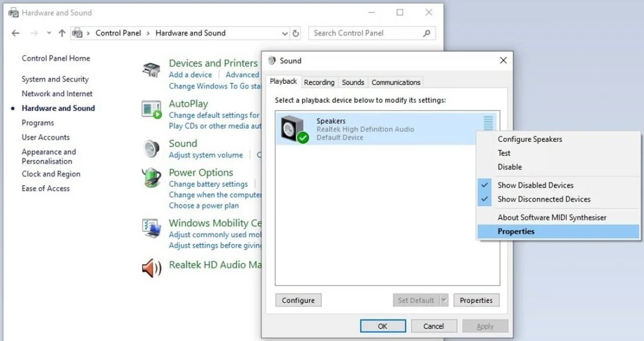
Task: Maximize the Hardware and Sound window
Action: pyautogui.click(x=400, y=13)
